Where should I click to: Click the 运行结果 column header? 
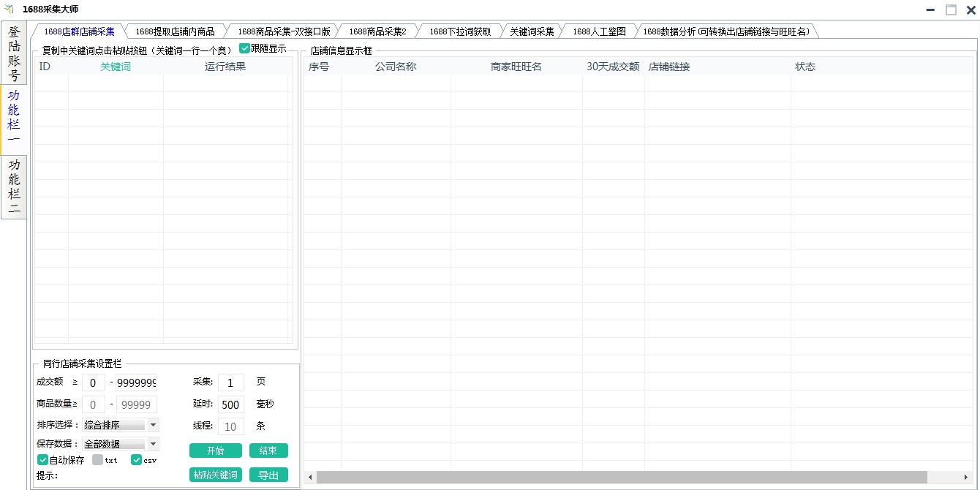tap(225, 67)
